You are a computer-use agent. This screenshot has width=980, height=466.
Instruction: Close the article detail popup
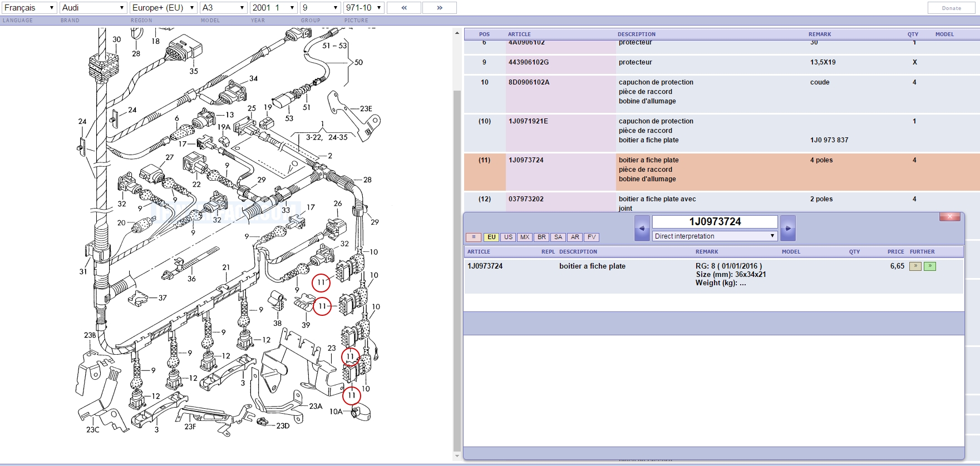coord(949,217)
